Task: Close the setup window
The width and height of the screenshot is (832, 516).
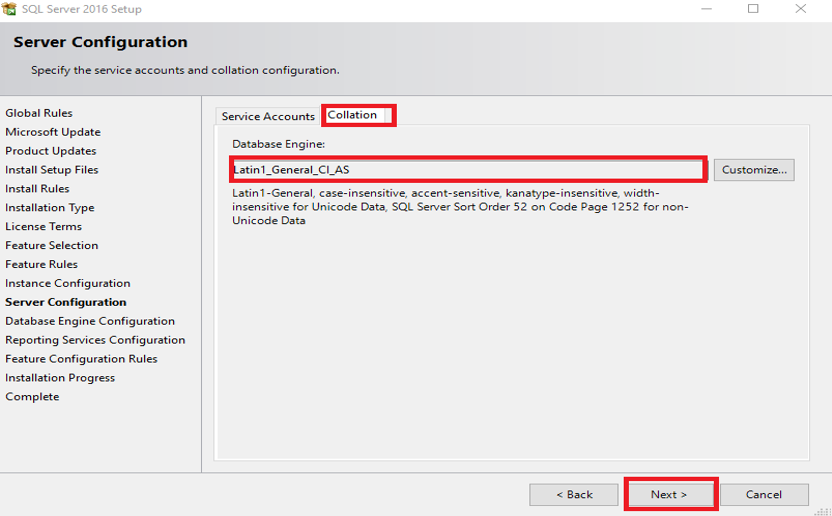Action: [800, 9]
